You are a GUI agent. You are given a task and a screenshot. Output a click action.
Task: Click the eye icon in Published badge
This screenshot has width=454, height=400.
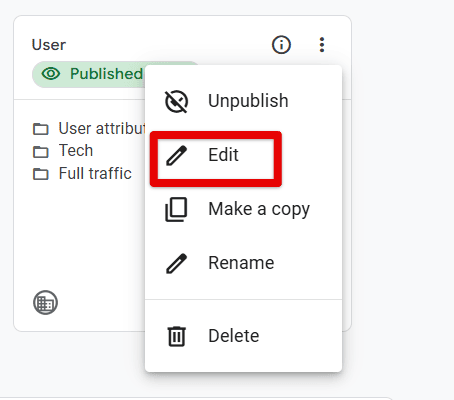[51, 74]
